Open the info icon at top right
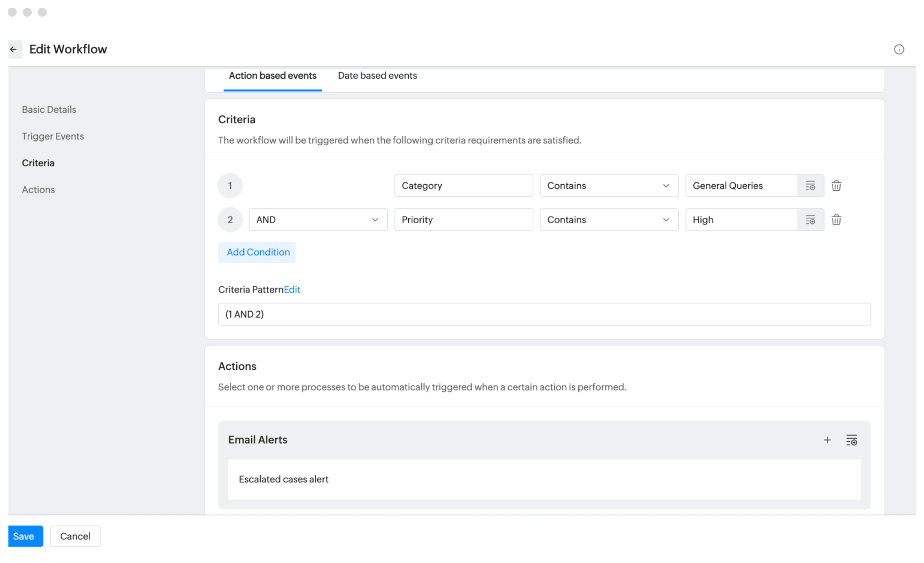Screen dimensions: 924x563 [x=899, y=49]
